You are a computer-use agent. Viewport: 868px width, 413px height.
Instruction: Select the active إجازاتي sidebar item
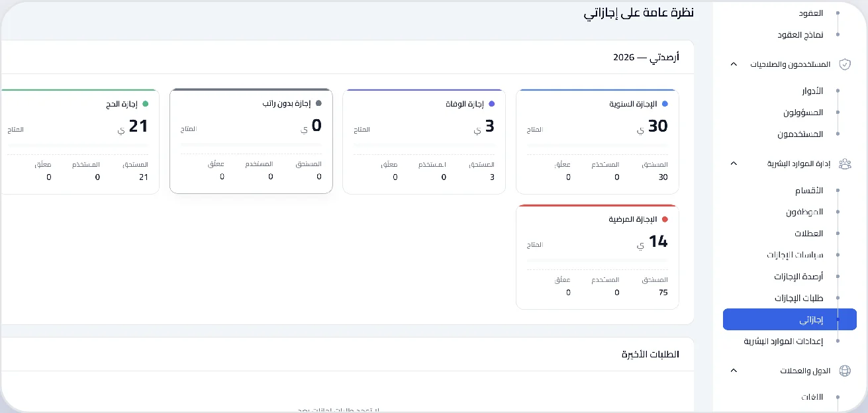point(790,319)
